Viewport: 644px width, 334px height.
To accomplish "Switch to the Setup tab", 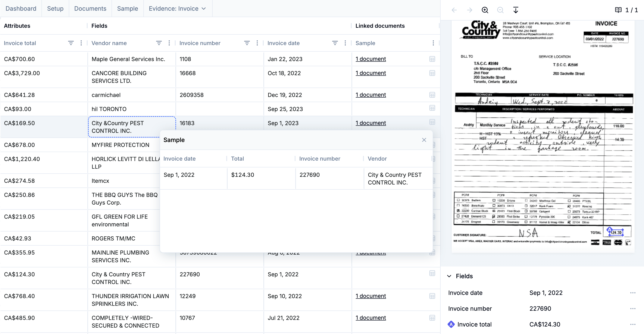I will point(55,9).
